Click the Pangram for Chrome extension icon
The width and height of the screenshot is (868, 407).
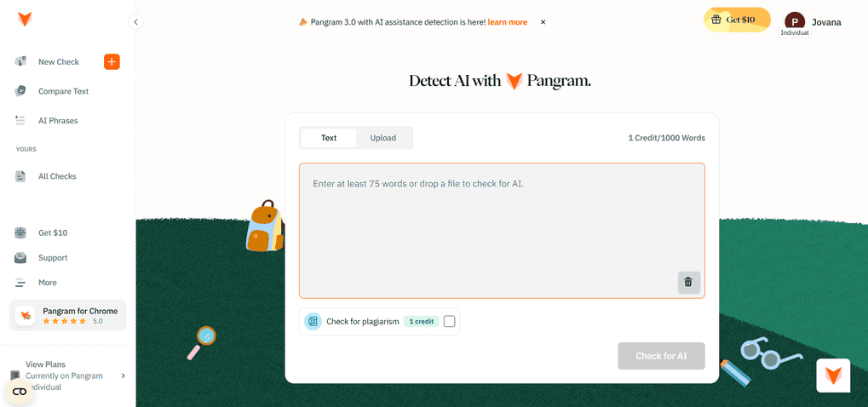pos(25,315)
